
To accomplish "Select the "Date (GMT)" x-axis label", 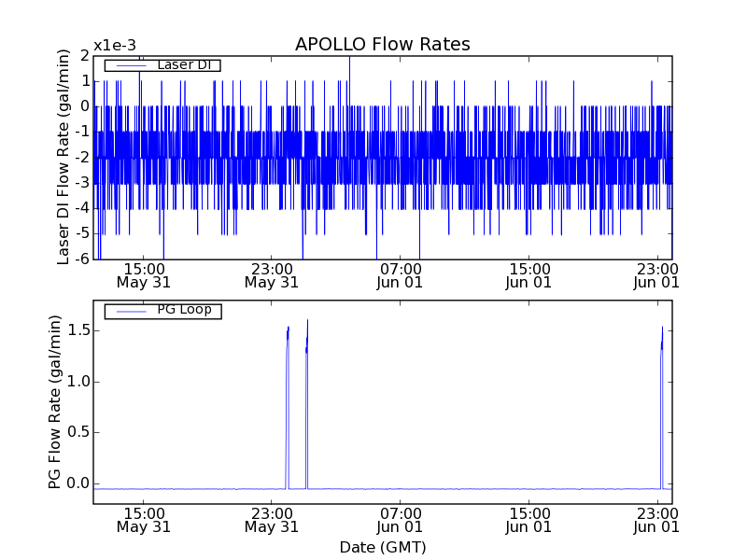I will click(x=382, y=547).
